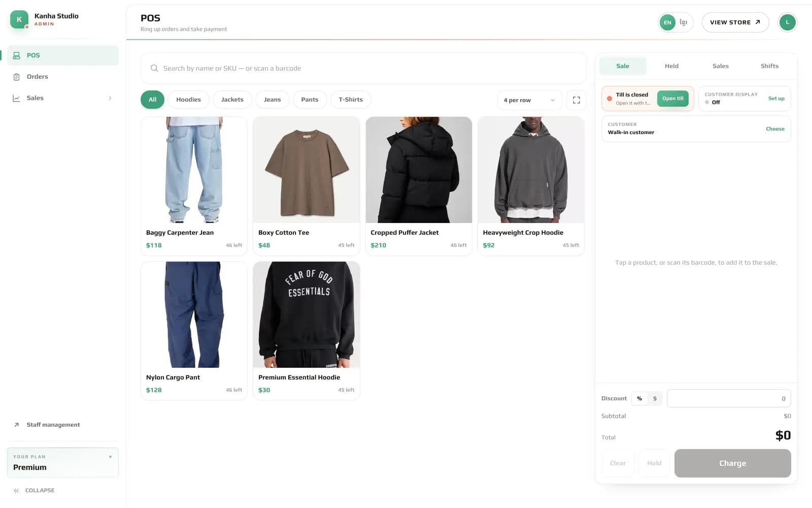Add Boxy Cotton Tee to sale

(x=307, y=186)
